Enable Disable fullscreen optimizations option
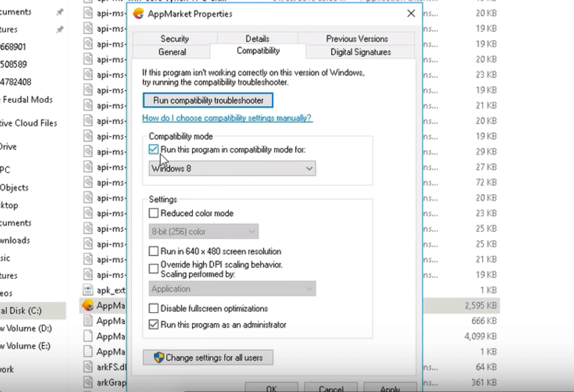 pos(154,309)
